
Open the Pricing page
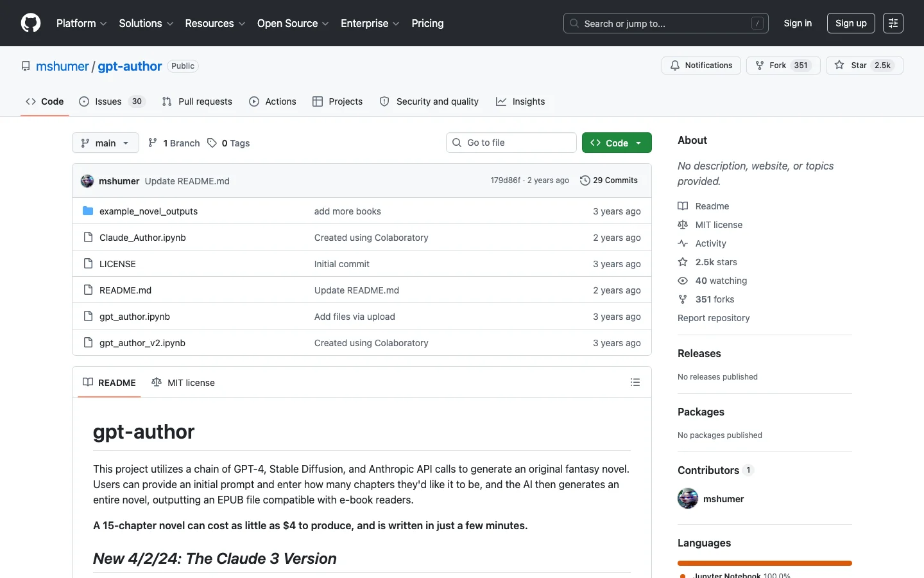427,23
